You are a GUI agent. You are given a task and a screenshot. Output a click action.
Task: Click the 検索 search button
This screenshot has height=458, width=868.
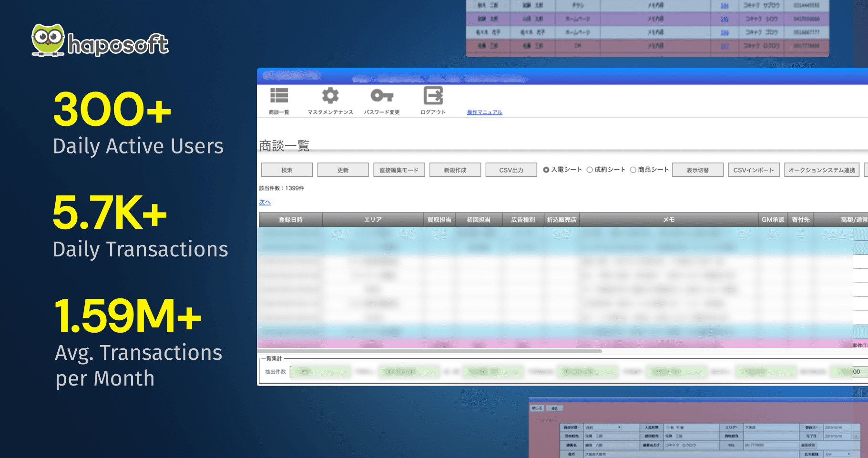pyautogui.click(x=286, y=170)
